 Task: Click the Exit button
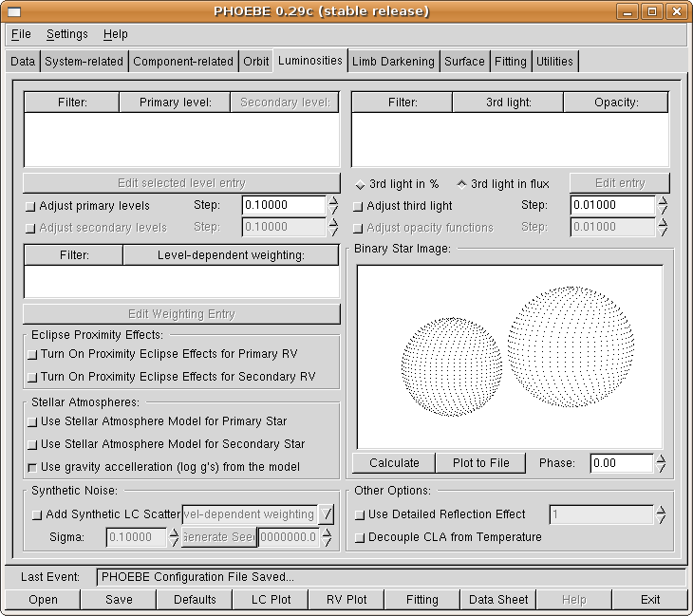coord(650,600)
